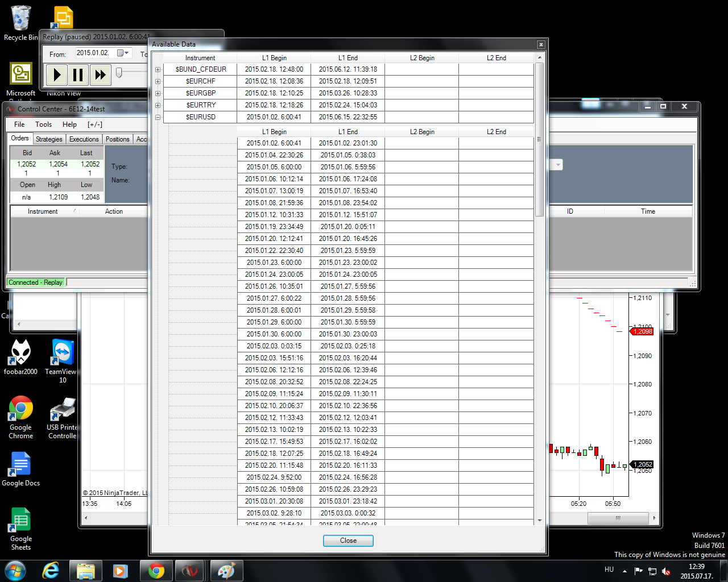Open Windows Explorer from the taskbar

(86, 571)
